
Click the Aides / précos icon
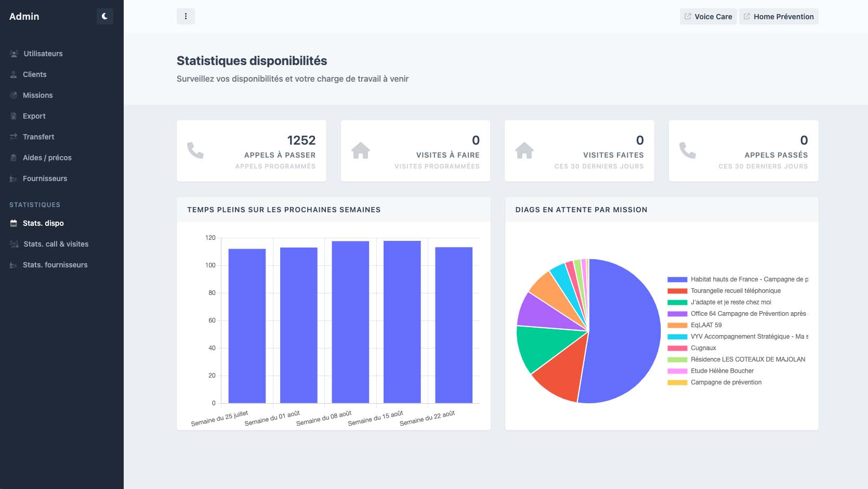(x=14, y=158)
